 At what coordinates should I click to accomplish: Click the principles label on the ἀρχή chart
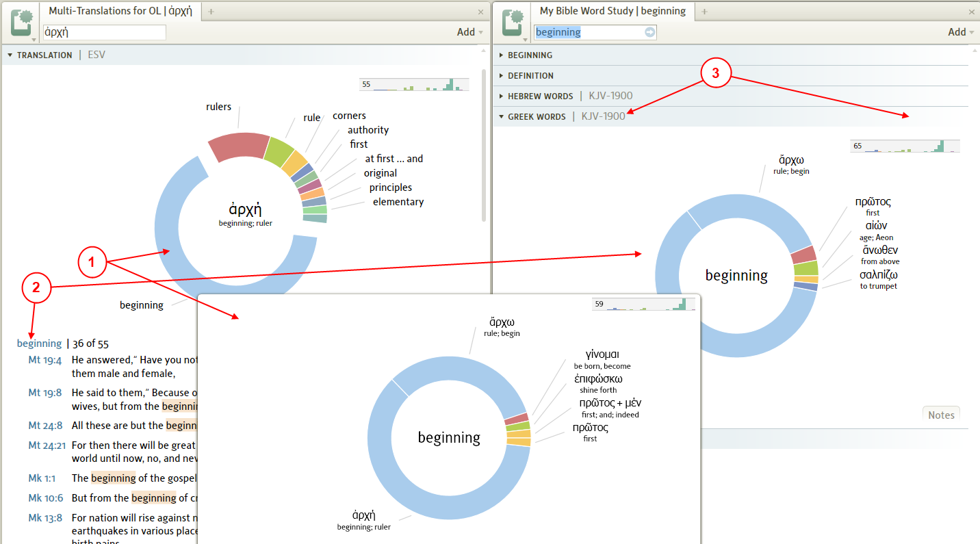[x=391, y=187]
